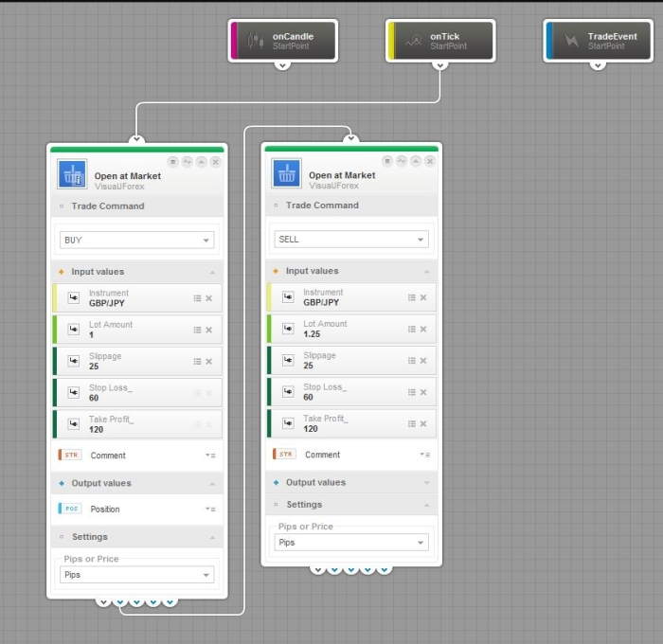The width and height of the screenshot is (663, 644).
Task: Open Comment options arrow in SELL block
Action: pyautogui.click(x=425, y=455)
